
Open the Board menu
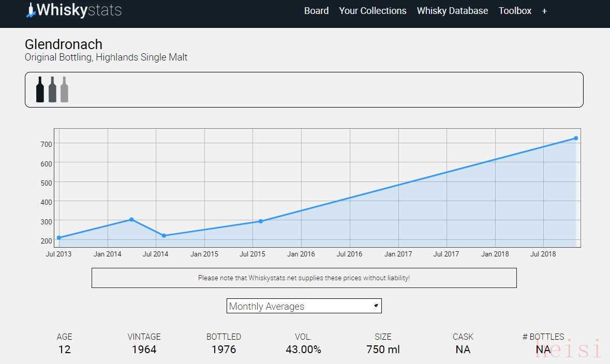(x=316, y=11)
